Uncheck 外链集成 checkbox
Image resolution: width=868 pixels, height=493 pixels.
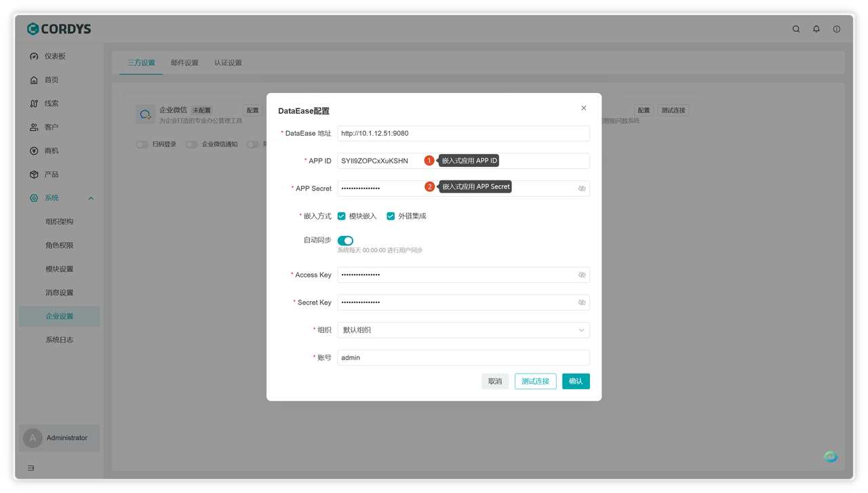pos(391,216)
